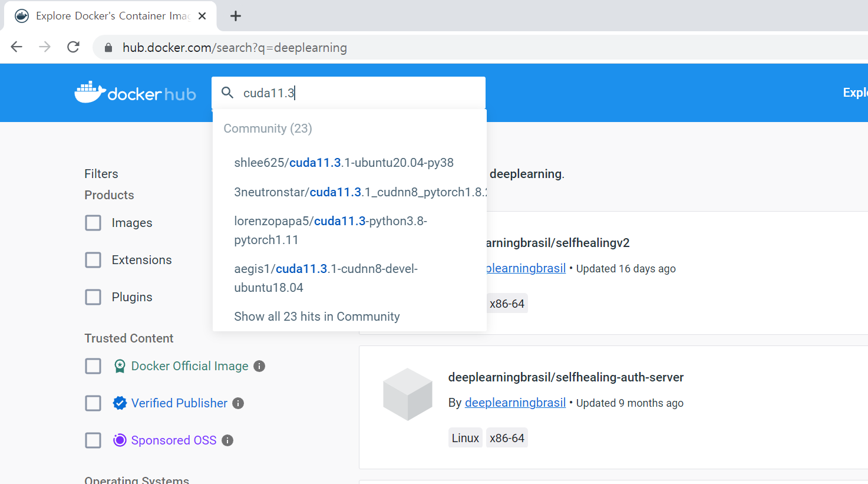Click the Sponsored OSS filter label
Viewport: 868px width, 484px height.
point(174,440)
